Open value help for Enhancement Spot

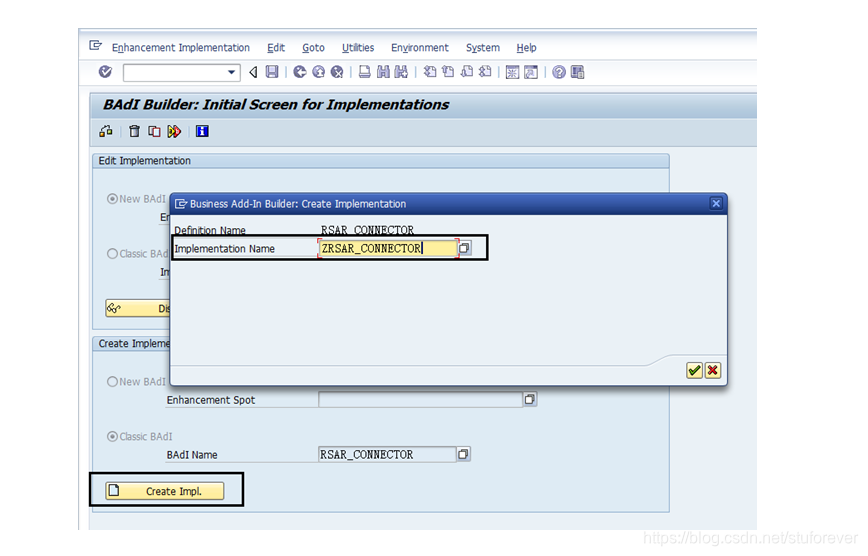pos(530,399)
